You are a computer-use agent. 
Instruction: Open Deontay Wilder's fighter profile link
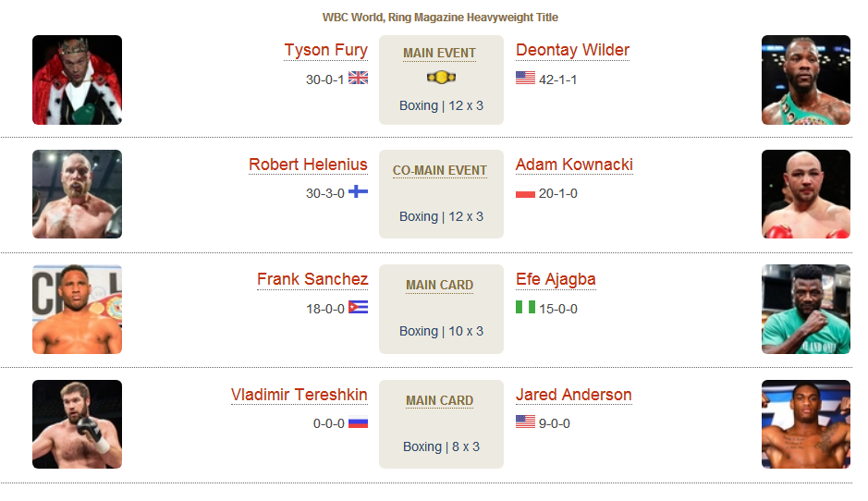click(572, 50)
